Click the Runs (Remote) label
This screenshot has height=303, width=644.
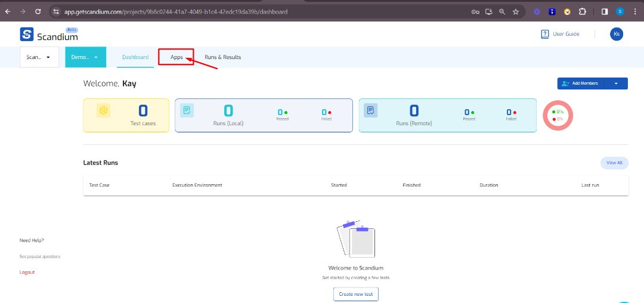[x=414, y=123]
